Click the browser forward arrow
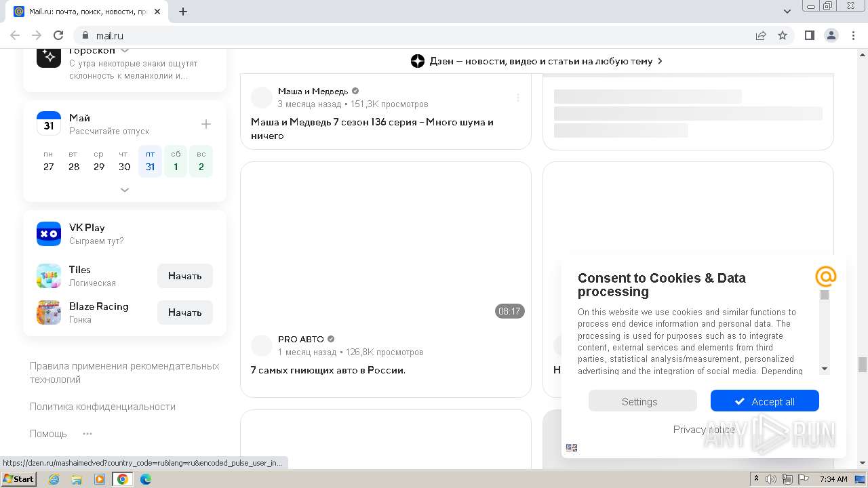The width and height of the screenshot is (868, 488). [x=37, y=35]
